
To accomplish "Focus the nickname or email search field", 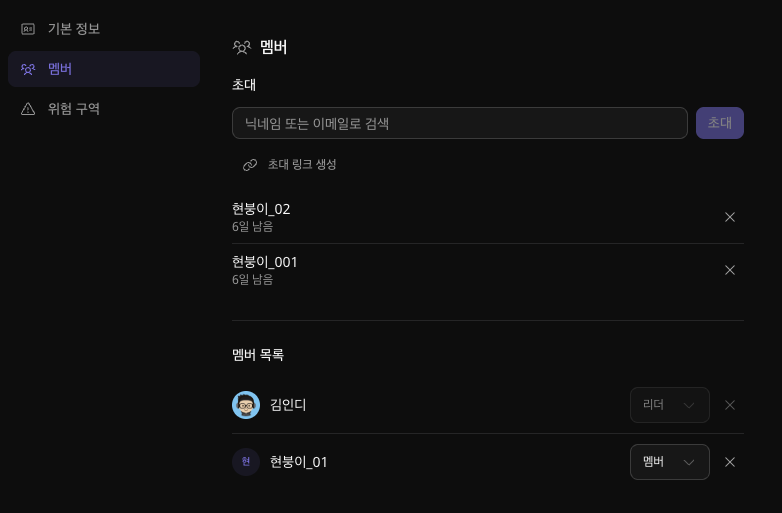I will click(x=460, y=123).
